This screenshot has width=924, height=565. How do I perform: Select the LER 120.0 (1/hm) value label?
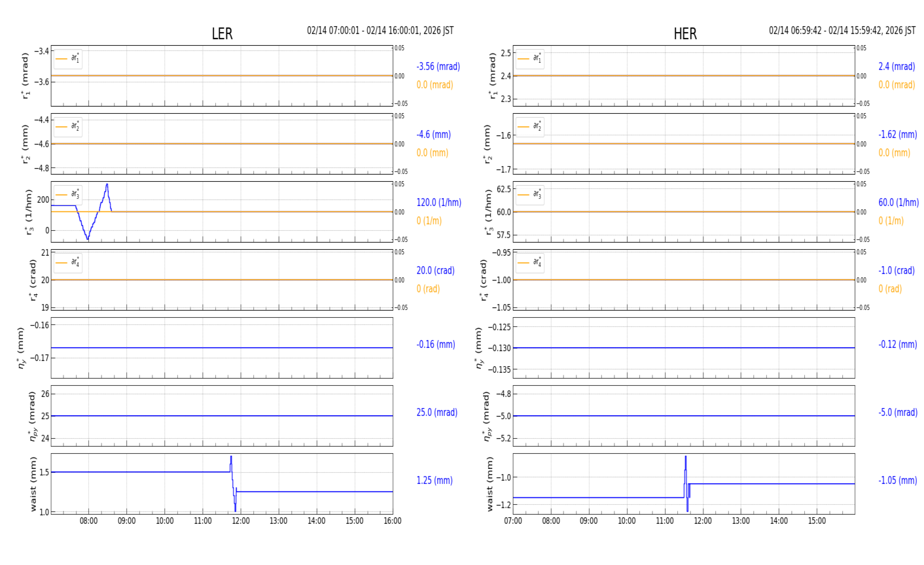pos(438,203)
